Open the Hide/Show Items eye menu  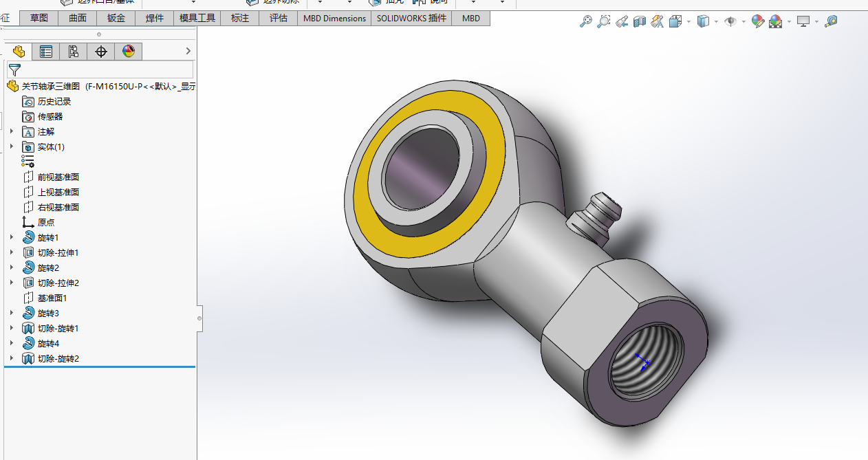tap(730, 21)
